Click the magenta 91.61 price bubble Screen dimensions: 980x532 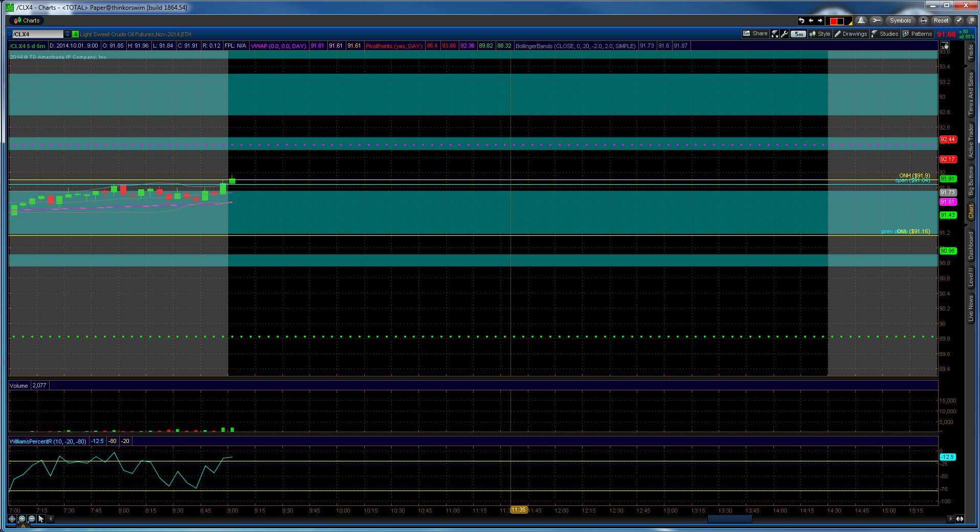(x=948, y=202)
